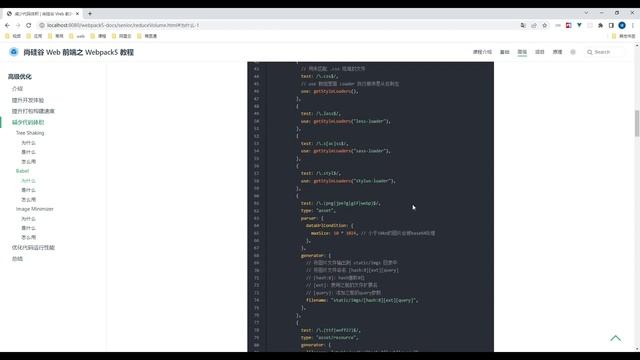The width and height of the screenshot is (640, 360).
Task: Toggle dark mode with round navbar icon
Action: [x=573, y=52]
